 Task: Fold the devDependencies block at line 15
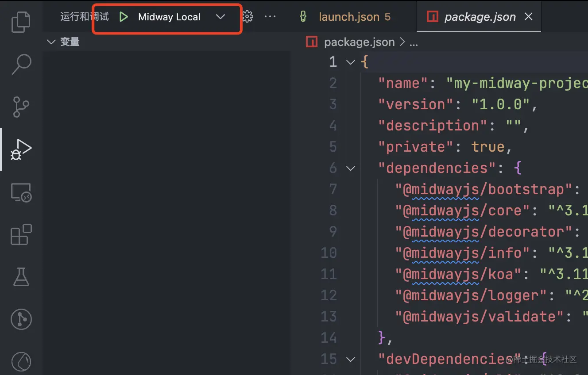point(351,360)
